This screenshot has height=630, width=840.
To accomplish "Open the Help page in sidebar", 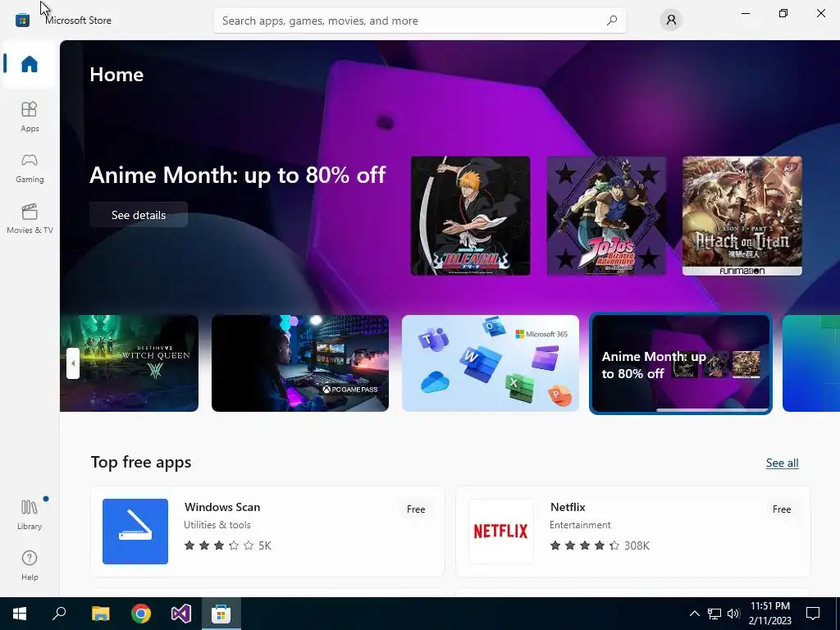I will point(30,566).
